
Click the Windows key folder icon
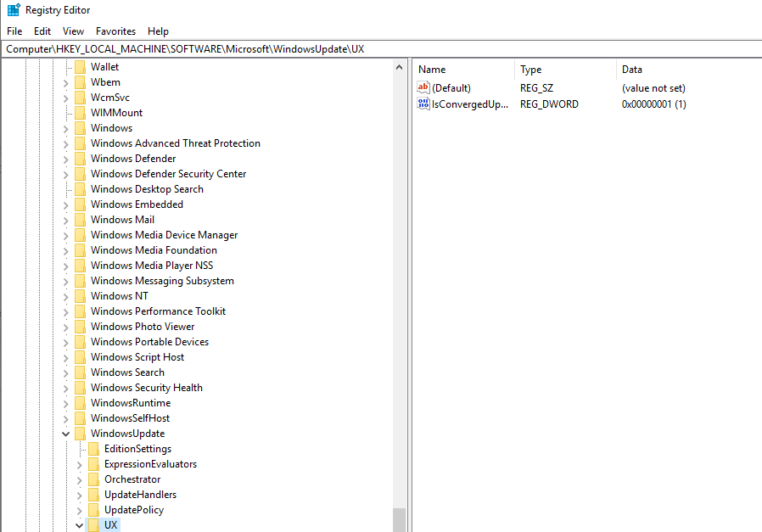tap(80, 128)
